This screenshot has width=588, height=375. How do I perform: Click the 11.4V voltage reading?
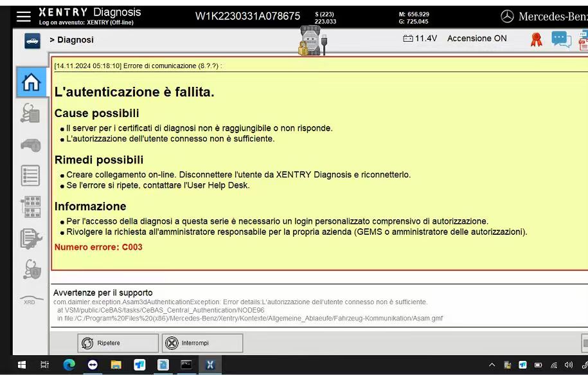click(425, 39)
